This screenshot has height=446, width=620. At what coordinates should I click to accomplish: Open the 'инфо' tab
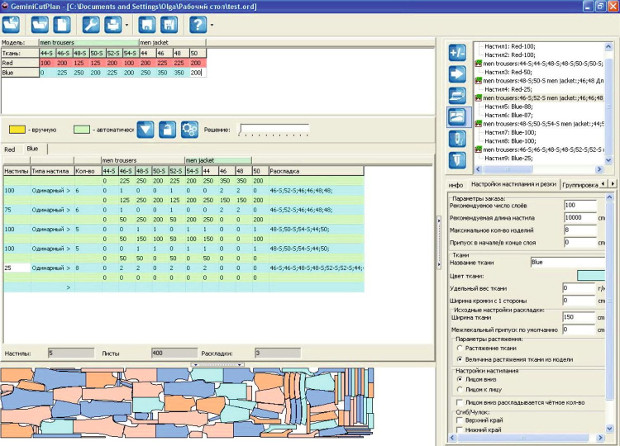454,185
